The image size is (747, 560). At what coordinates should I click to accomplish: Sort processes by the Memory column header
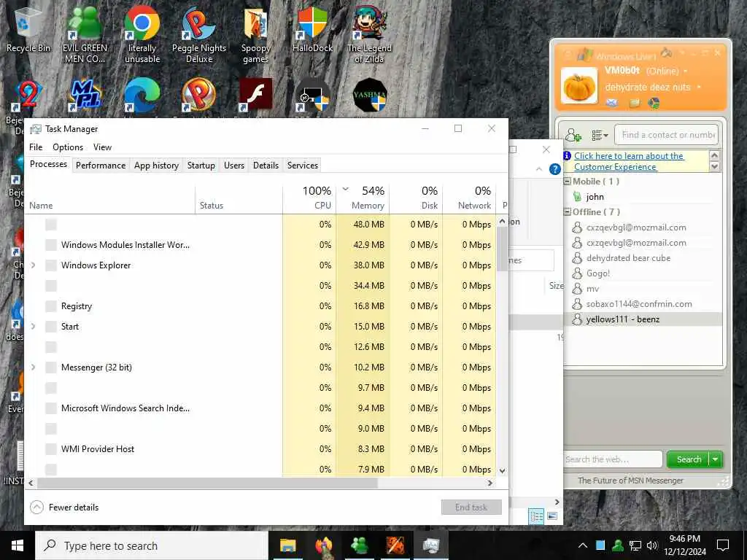pyautogui.click(x=363, y=198)
